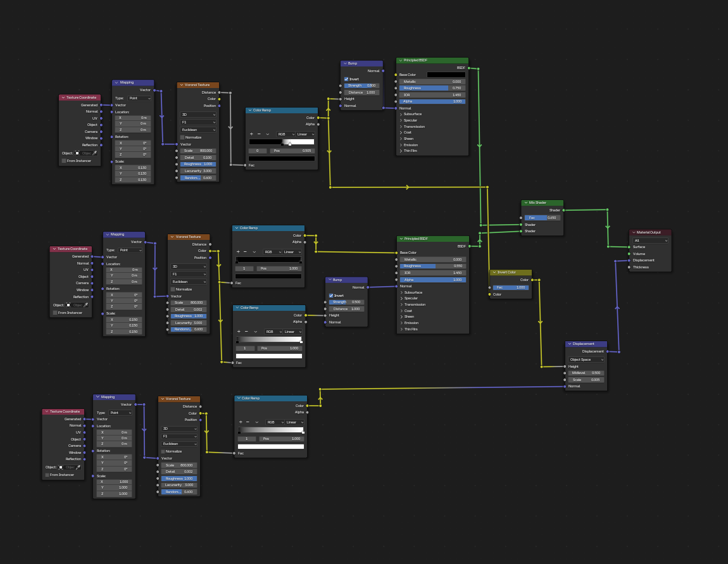Collapse the Invert Color node using its header chevron

(x=494, y=272)
